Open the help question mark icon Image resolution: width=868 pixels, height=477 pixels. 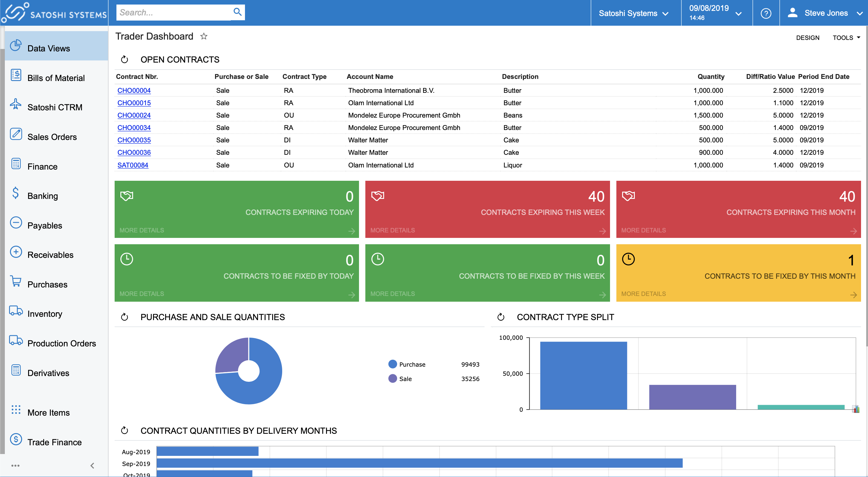pos(765,14)
